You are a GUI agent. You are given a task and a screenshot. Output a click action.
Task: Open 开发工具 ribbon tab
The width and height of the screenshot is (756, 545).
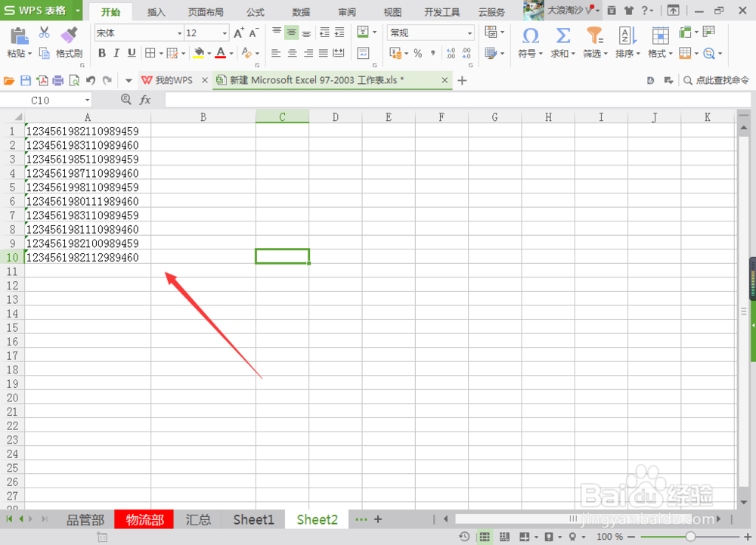(442, 12)
